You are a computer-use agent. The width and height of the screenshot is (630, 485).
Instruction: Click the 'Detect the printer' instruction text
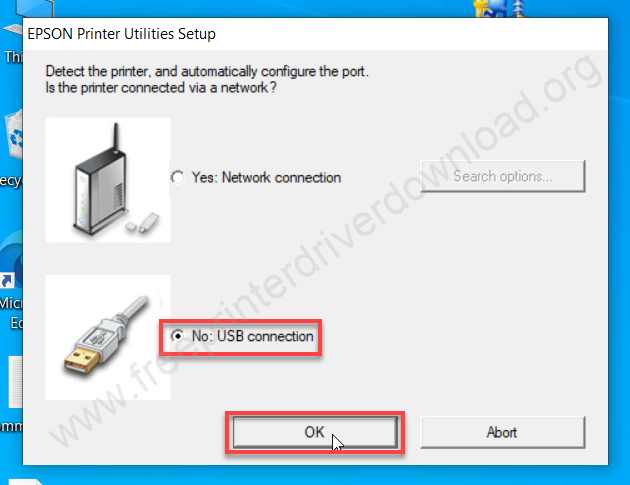tap(207, 71)
